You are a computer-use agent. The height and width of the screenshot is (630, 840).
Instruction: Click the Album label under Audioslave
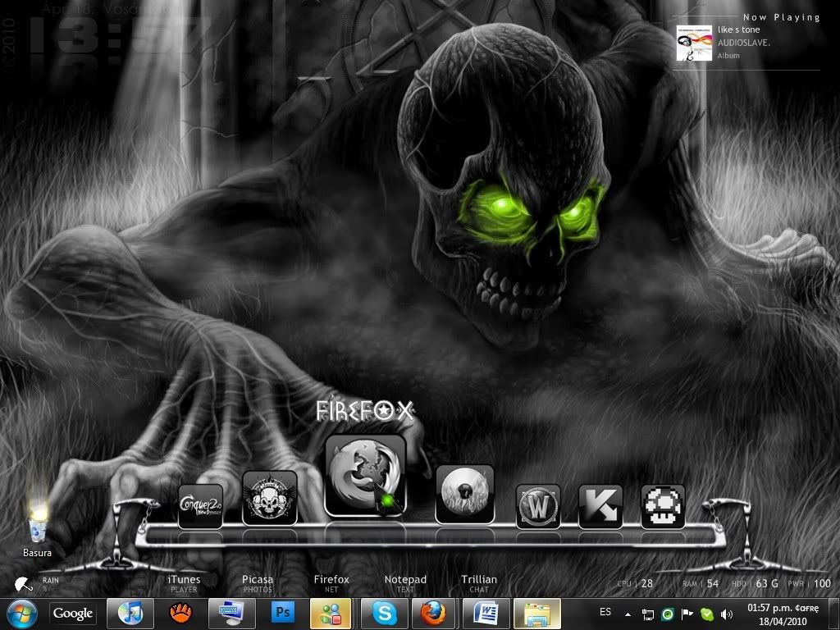click(x=728, y=55)
